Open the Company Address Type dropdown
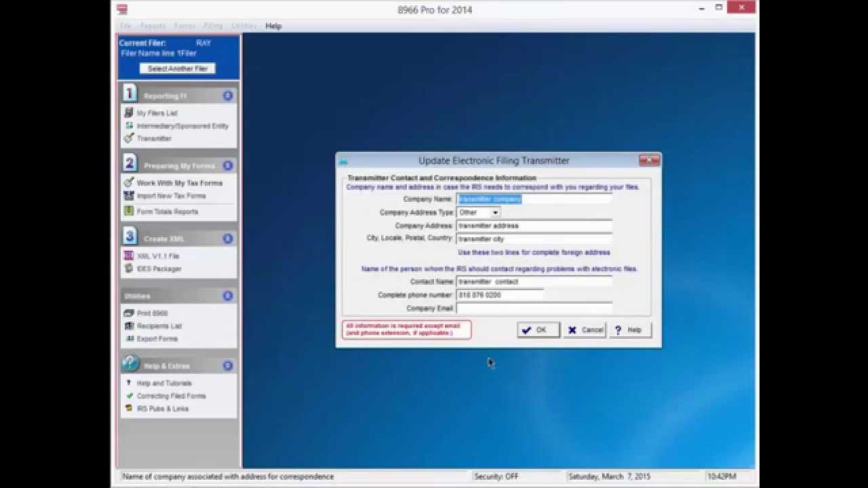The height and width of the screenshot is (488, 868). click(x=496, y=213)
